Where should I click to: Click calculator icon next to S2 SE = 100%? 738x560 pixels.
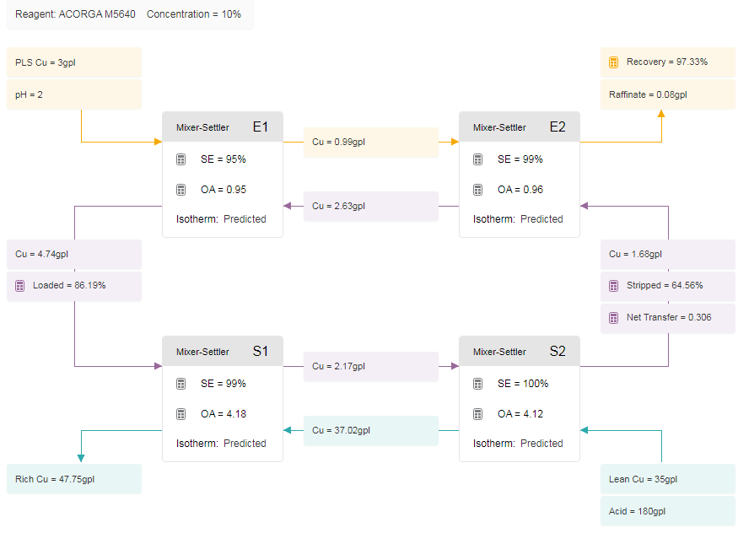click(477, 384)
